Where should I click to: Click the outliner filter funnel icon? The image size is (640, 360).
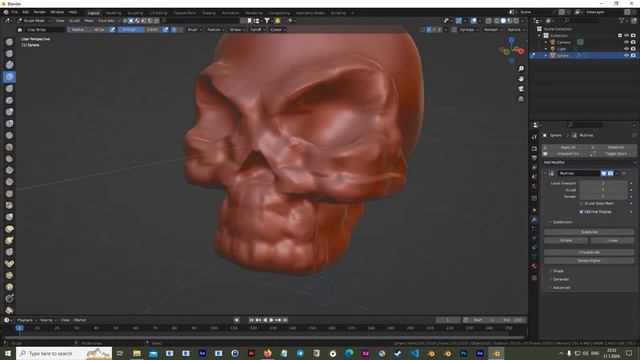622,20
